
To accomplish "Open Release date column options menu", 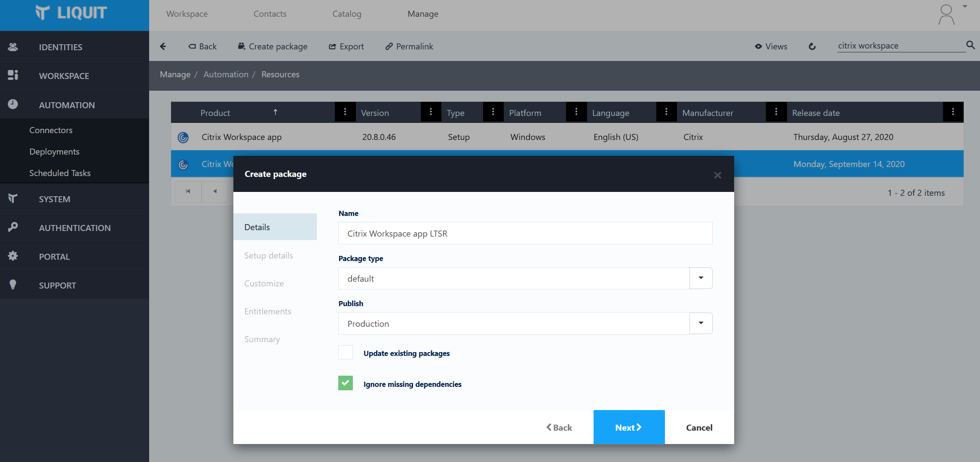I will point(953,112).
